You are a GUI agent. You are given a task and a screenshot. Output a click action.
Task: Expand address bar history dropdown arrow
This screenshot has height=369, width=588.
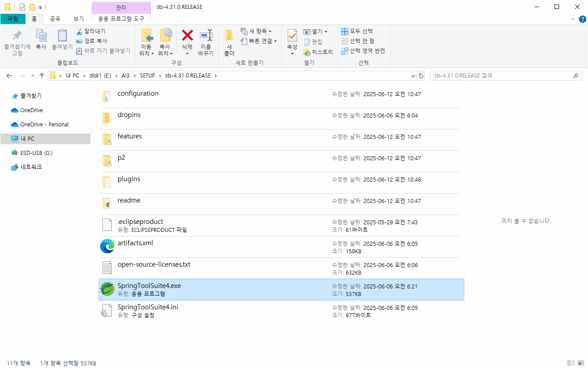click(x=412, y=76)
